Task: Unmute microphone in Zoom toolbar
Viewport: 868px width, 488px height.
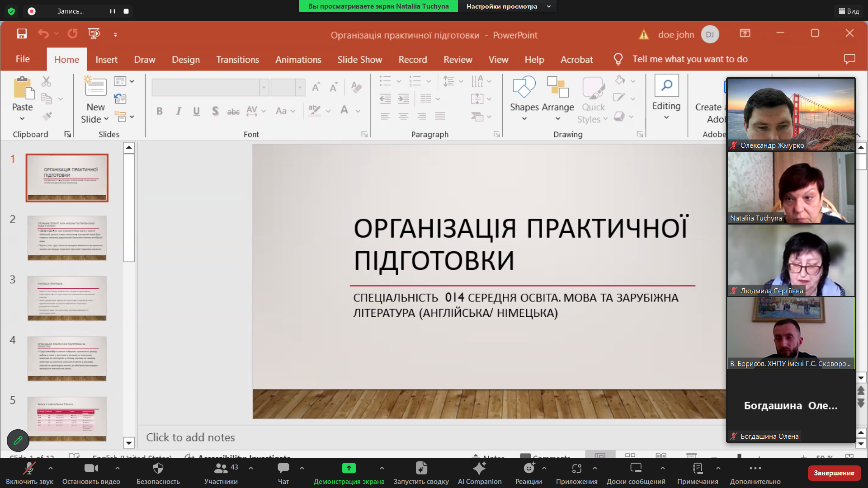Action: click(29, 473)
